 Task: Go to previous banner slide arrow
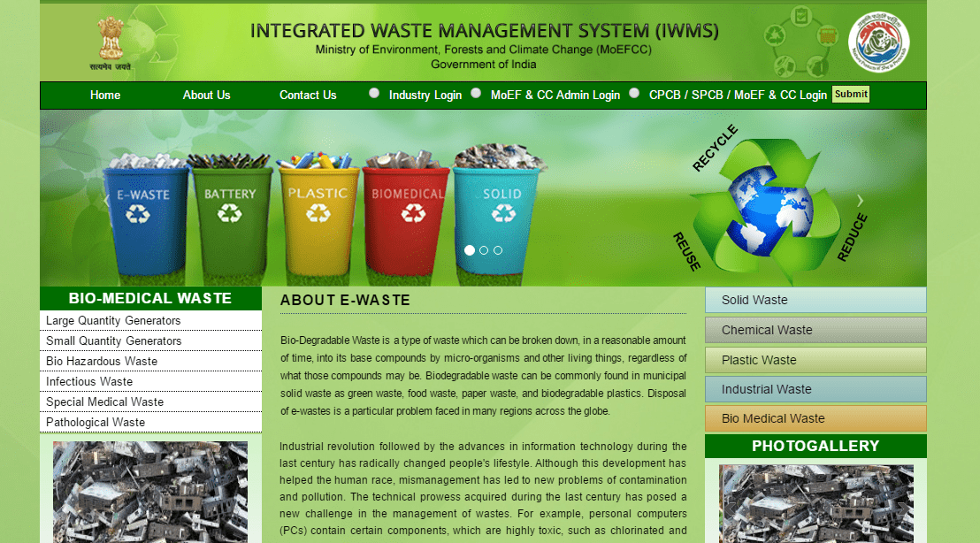(106, 201)
